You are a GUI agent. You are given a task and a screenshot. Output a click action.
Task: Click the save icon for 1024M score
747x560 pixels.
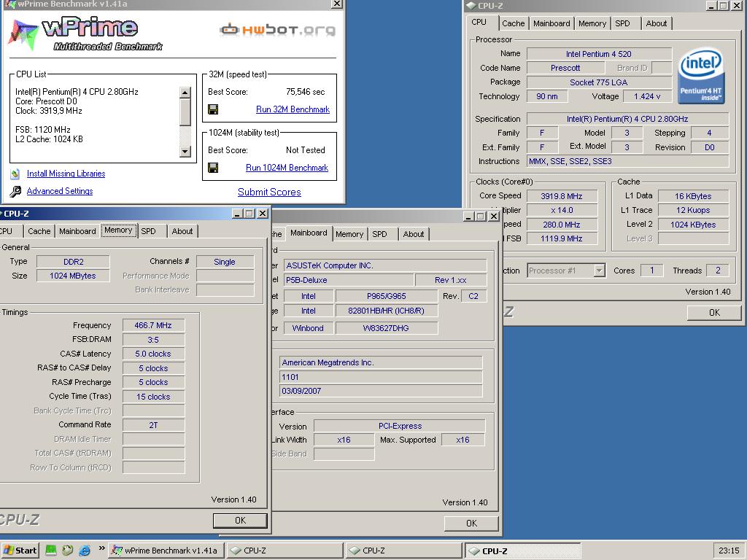coord(213,168)
